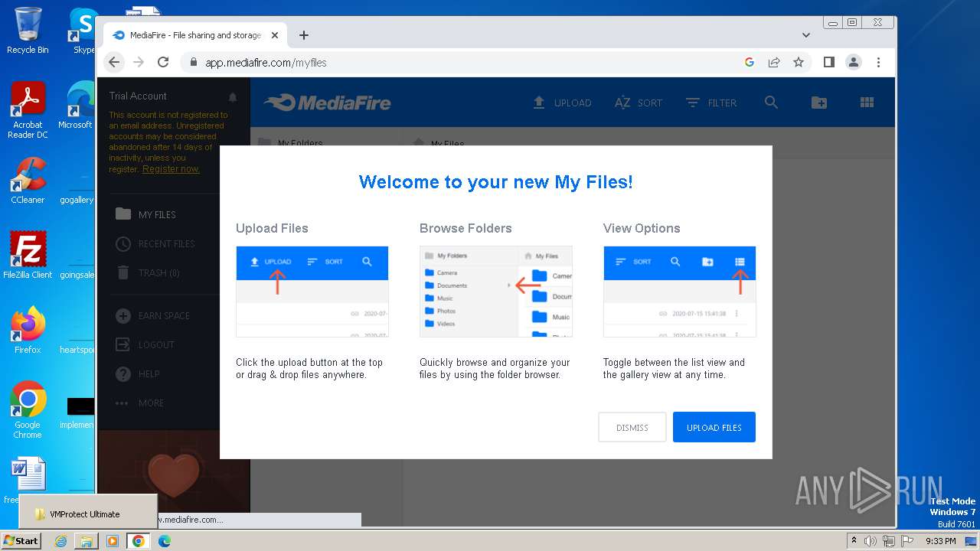Screen dimensions: 980x551
Task: Click the MediaFire logo
Action: point(328,103)
